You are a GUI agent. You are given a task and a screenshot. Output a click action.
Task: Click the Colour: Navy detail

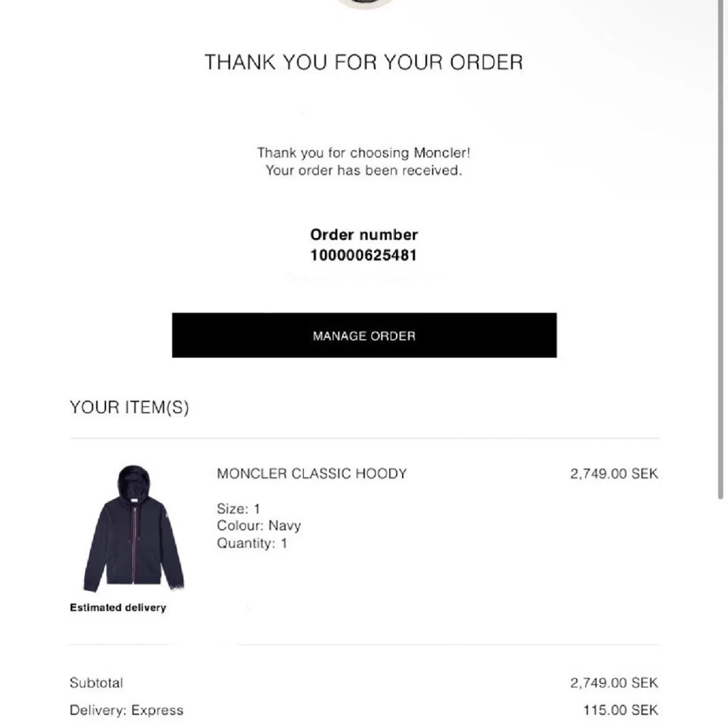click(259, 525)
